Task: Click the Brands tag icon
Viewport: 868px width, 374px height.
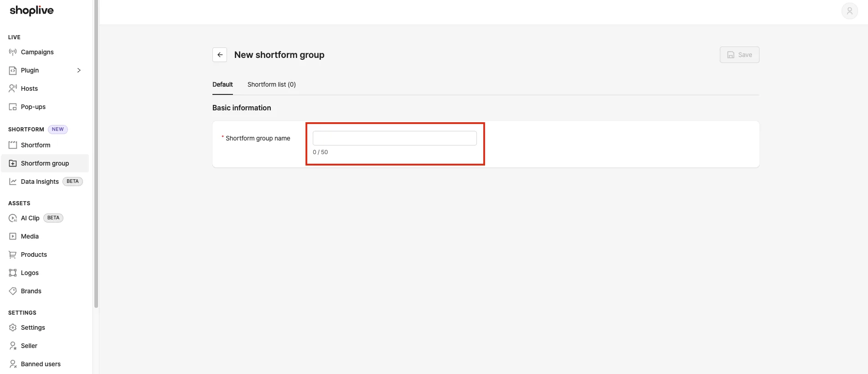Action: (x=13, y=291)
